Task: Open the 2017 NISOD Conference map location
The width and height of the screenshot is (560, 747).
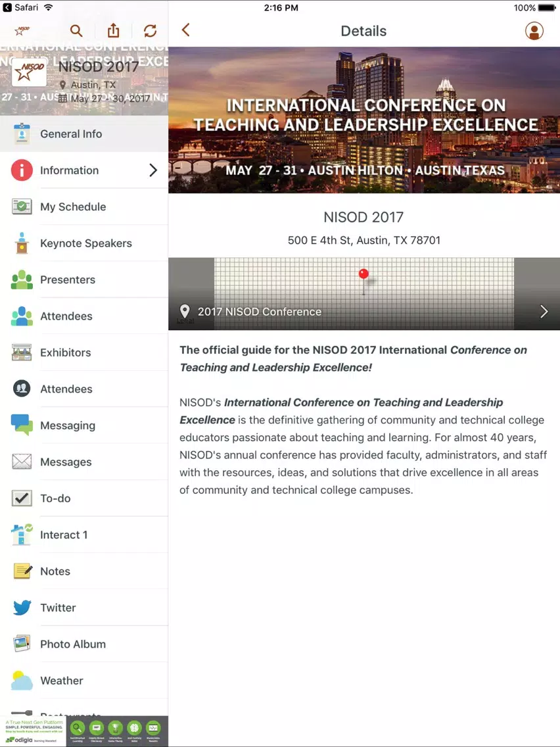Action: click(x=364, y=294)
